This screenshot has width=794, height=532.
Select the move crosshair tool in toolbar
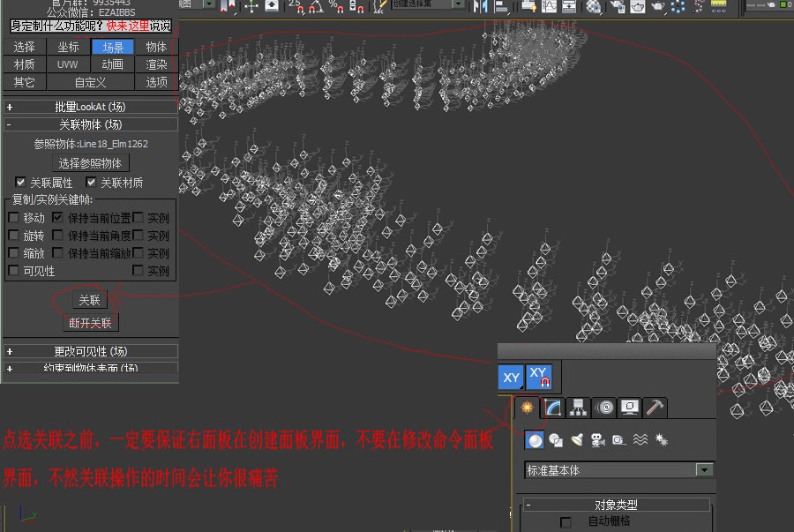tap(251, 6)
